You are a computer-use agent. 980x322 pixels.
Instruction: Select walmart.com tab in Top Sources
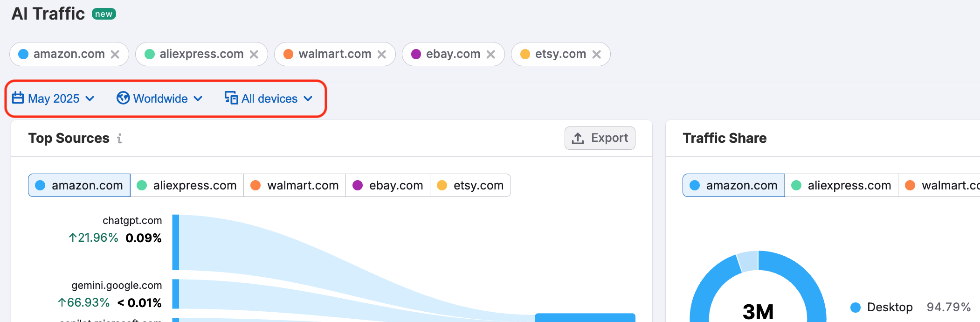(x=295, y=185)
